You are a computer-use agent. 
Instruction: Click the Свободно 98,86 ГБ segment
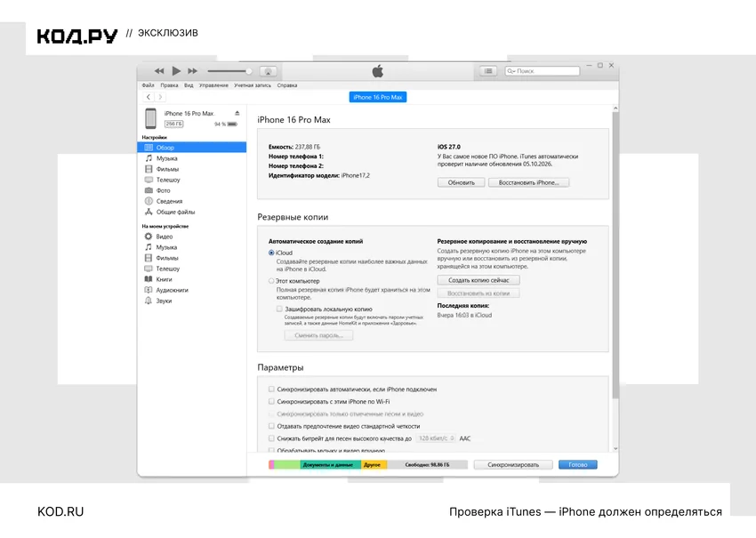427,465
